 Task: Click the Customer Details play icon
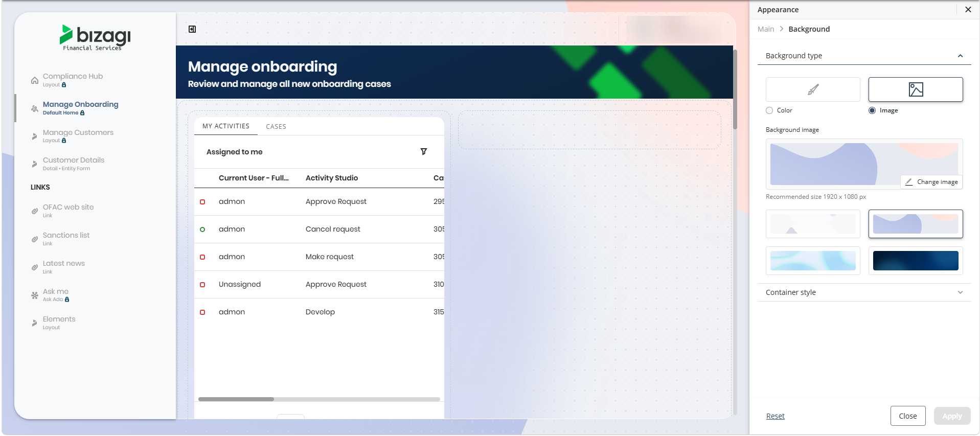point(35,164)
